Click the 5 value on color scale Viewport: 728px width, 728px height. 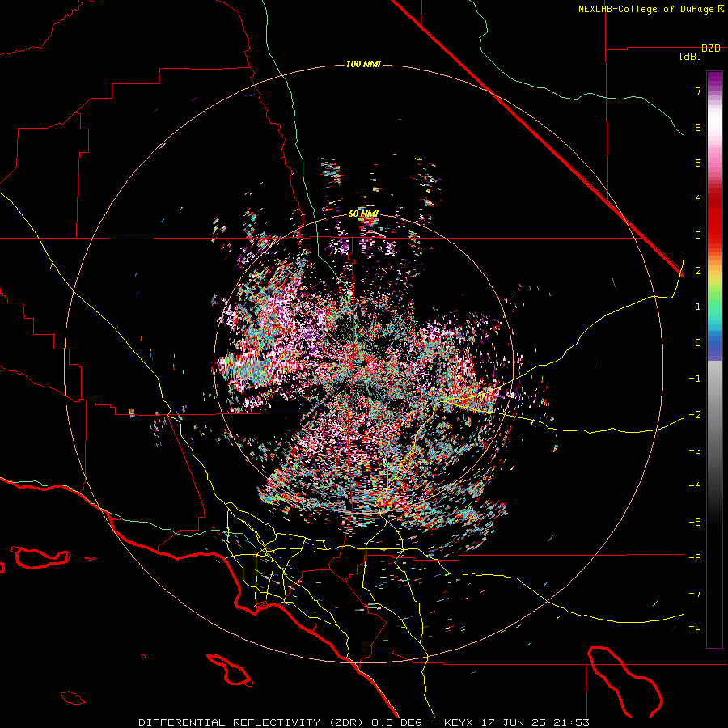[x=698, y=163]
